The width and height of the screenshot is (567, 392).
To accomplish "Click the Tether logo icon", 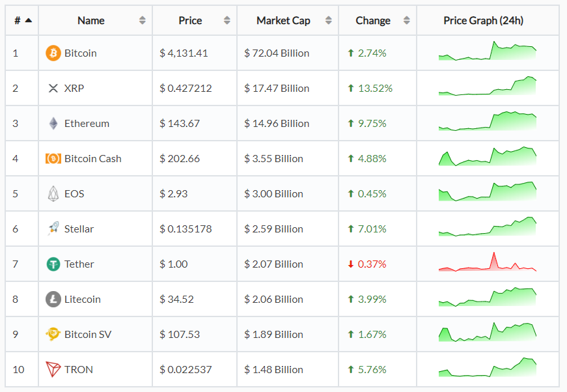I will point(53,264).
